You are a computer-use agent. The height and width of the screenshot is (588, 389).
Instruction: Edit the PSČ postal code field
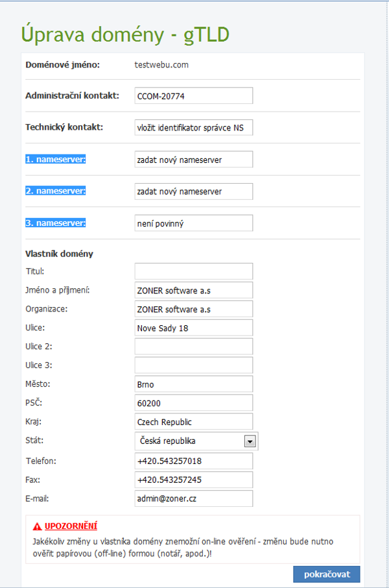(193, 403)
